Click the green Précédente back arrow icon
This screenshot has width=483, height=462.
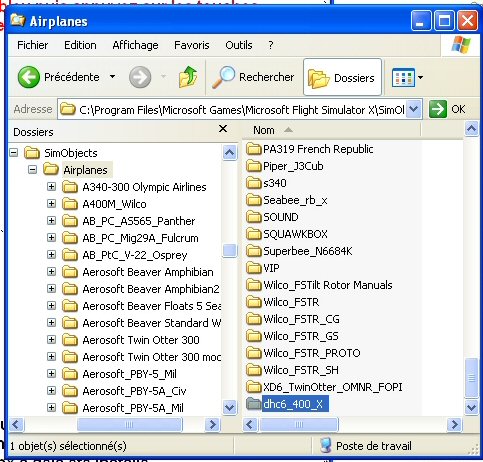[28, 77]
